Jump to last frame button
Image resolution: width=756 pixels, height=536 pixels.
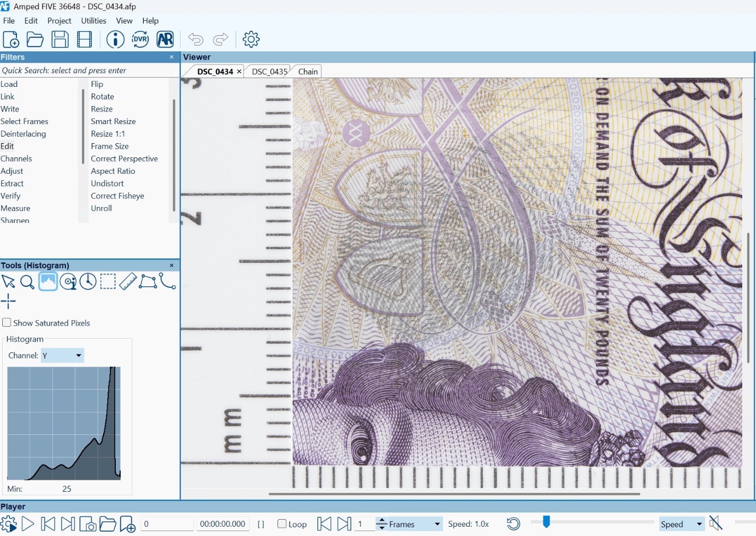tap(68, 524)
